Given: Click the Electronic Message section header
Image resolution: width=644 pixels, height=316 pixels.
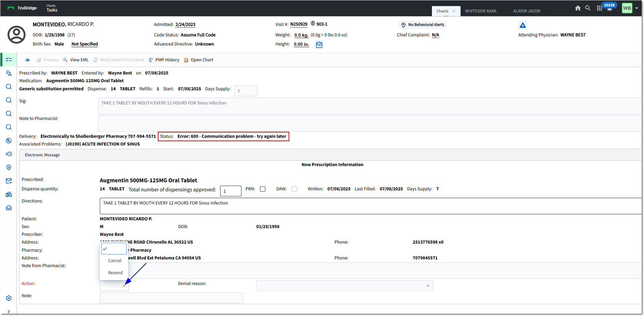Looking at the screenshot, I should click(330, 155).
